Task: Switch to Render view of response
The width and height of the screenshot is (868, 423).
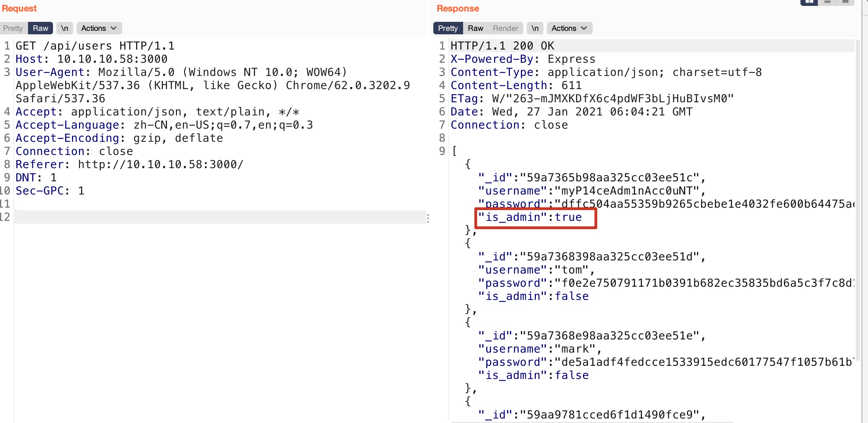Action: [x=505, y=28]
